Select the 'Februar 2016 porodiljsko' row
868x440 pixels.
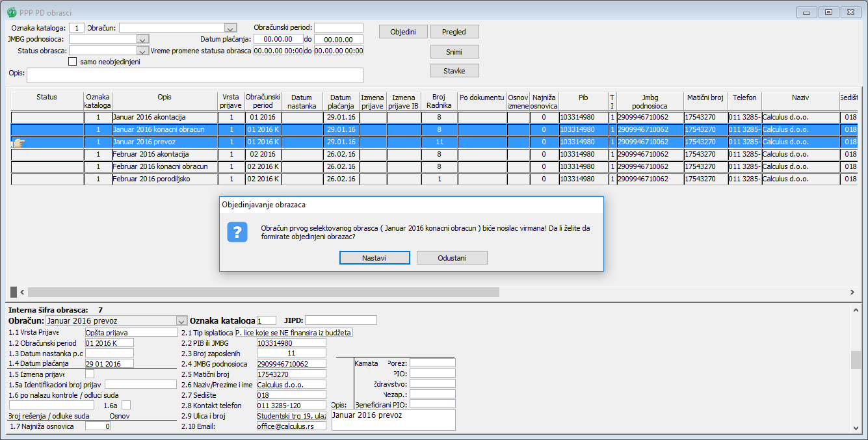tap(164, 179)
